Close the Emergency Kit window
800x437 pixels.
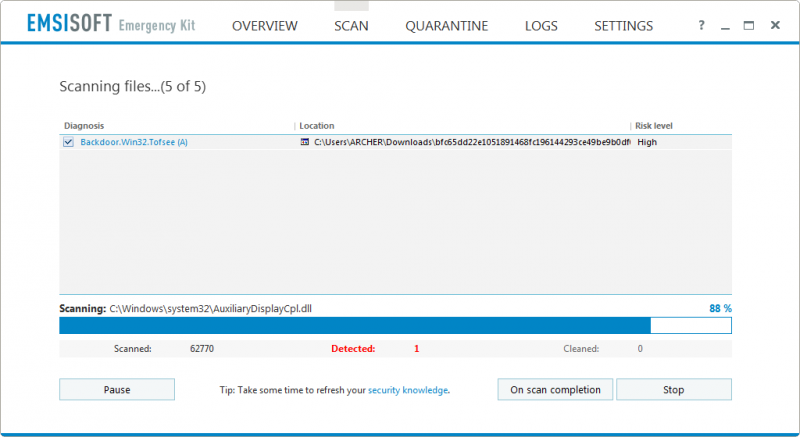point(774,26)
